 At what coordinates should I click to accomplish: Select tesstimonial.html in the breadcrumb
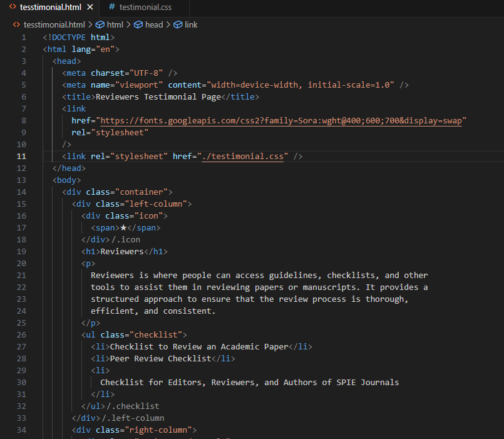[54, 25]
